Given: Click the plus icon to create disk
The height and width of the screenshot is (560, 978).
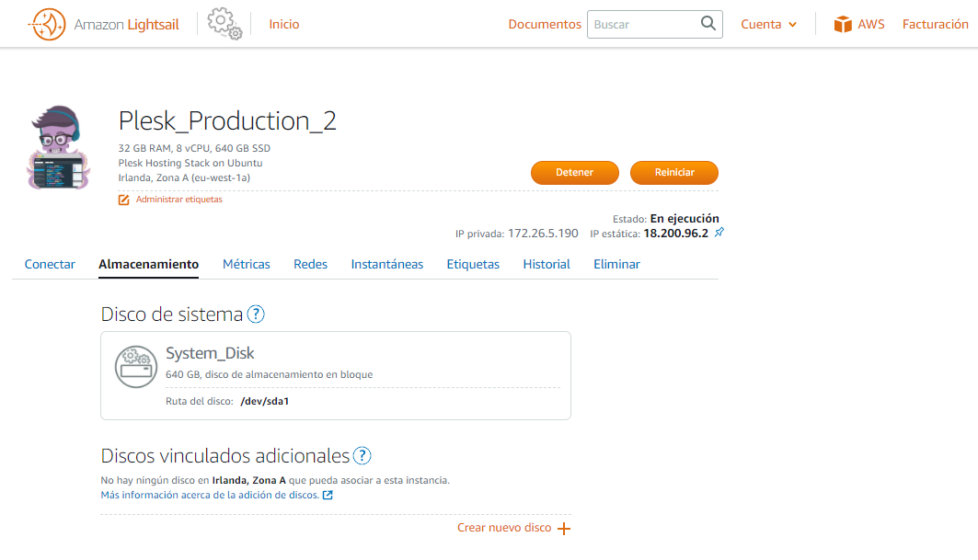Looking at the screenshot, I should pos(564,529).
